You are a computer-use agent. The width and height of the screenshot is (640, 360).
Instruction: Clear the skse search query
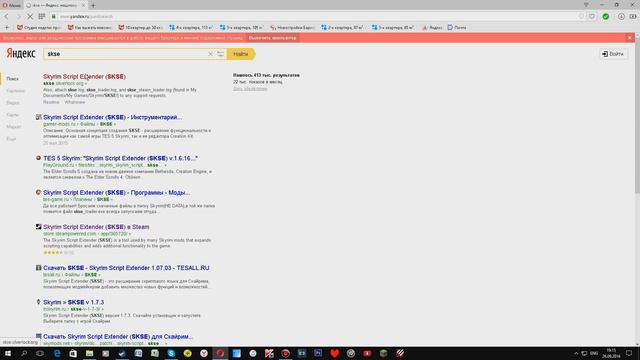tap(210, 54)
